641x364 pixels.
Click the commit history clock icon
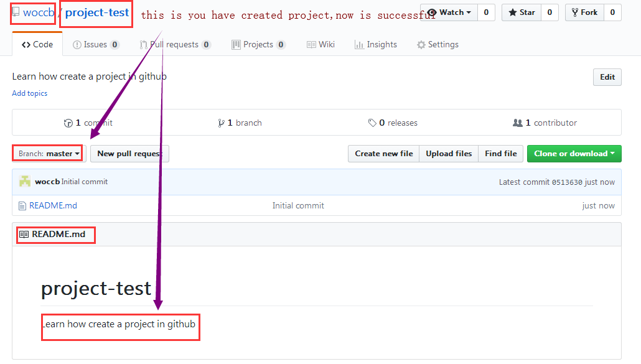(x=68, y=123)
